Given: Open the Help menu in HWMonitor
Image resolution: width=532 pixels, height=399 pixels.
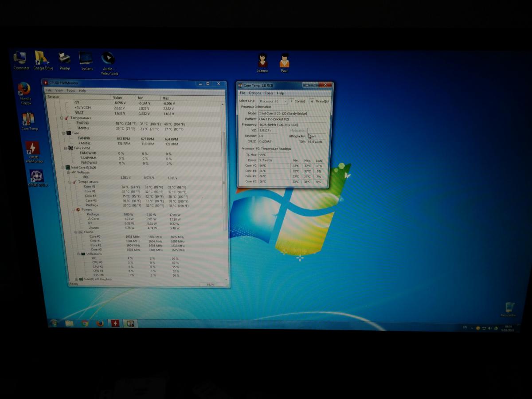Looking at the screenshot, I should tap(82, 90).
